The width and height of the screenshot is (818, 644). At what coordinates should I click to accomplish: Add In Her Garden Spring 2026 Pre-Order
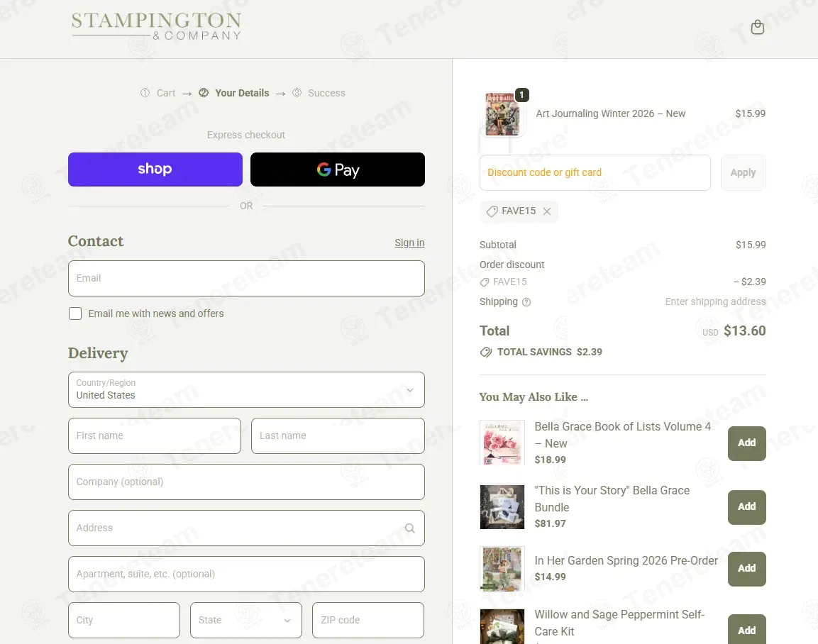746,569
